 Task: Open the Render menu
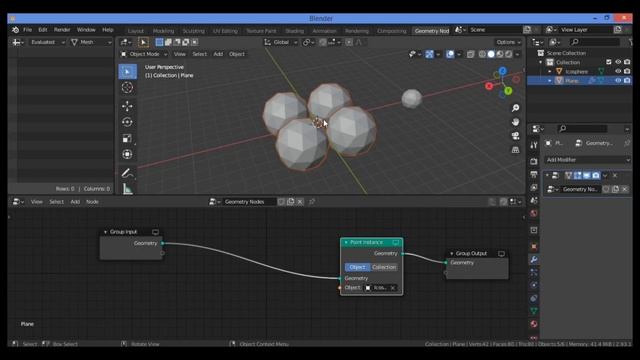click(62, 30)
